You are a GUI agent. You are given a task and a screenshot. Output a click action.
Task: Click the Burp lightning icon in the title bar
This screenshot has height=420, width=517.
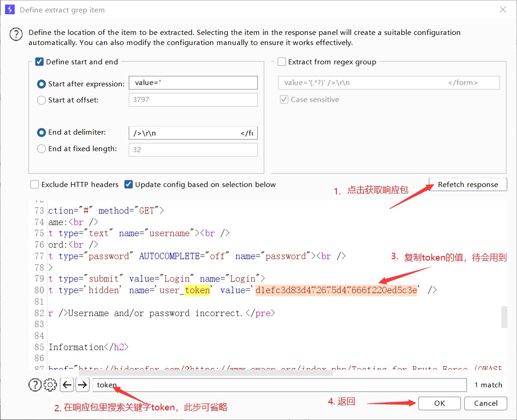point(10,10)
